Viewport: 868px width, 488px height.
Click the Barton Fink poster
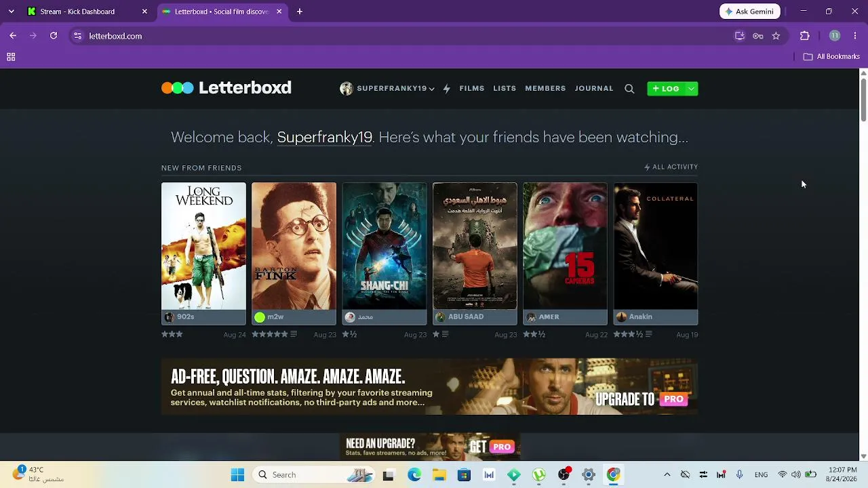click(294, 246)
